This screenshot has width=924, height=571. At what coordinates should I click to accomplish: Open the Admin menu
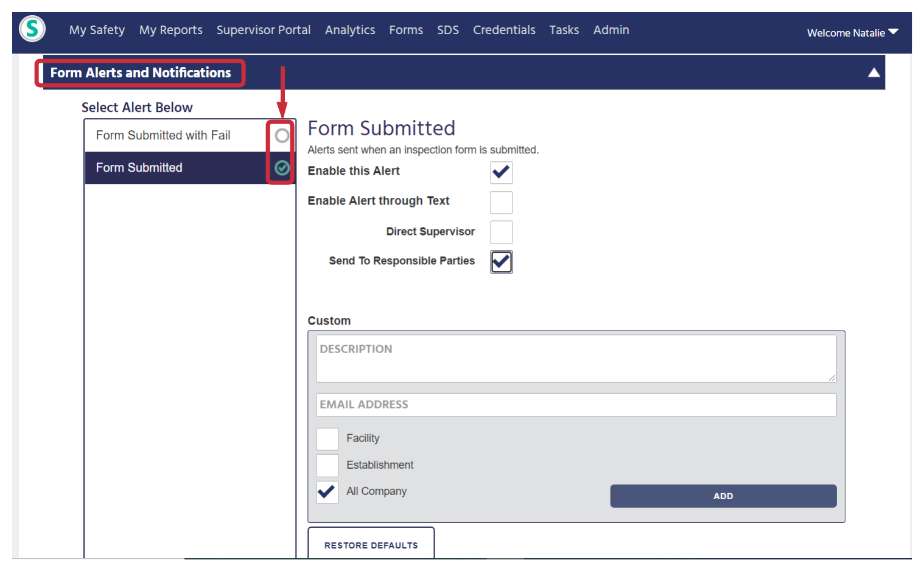coord(611,30)
